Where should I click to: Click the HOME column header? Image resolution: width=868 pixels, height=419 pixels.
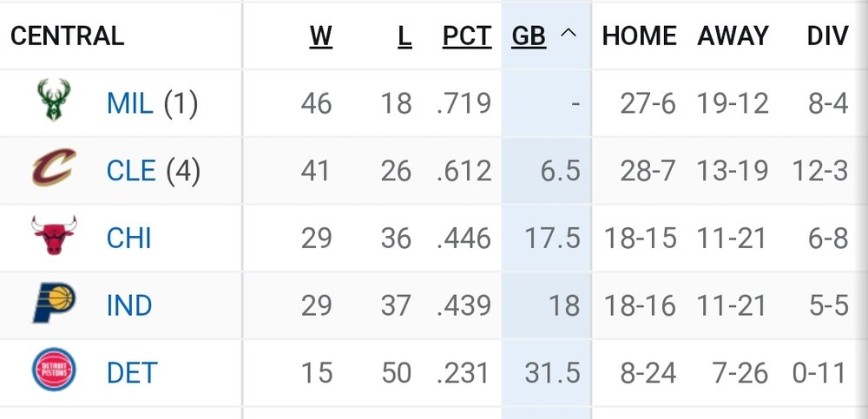point(639,36)
